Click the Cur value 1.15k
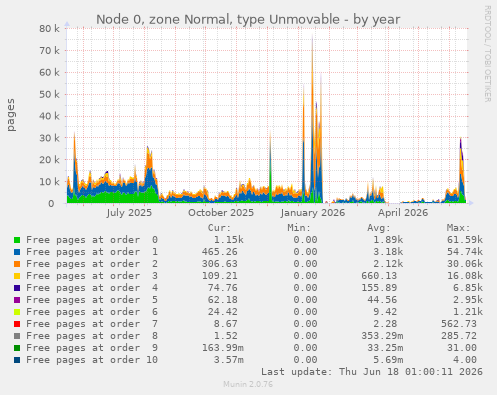Screen dimensions: 497x395 coord(228,240)
